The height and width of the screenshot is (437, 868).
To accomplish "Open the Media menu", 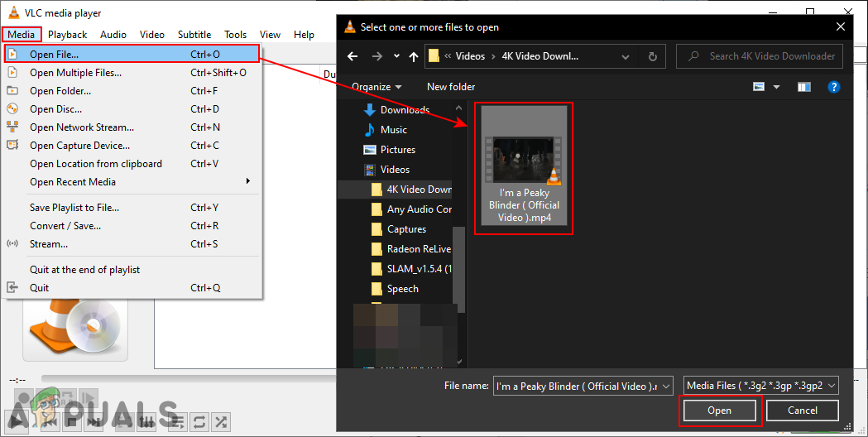I will [21, 34].
